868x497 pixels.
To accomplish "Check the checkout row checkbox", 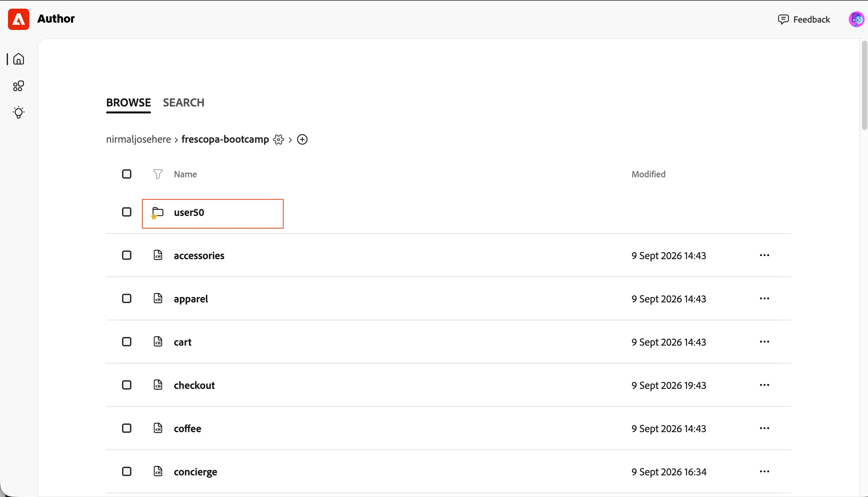I will pos(127,385).
